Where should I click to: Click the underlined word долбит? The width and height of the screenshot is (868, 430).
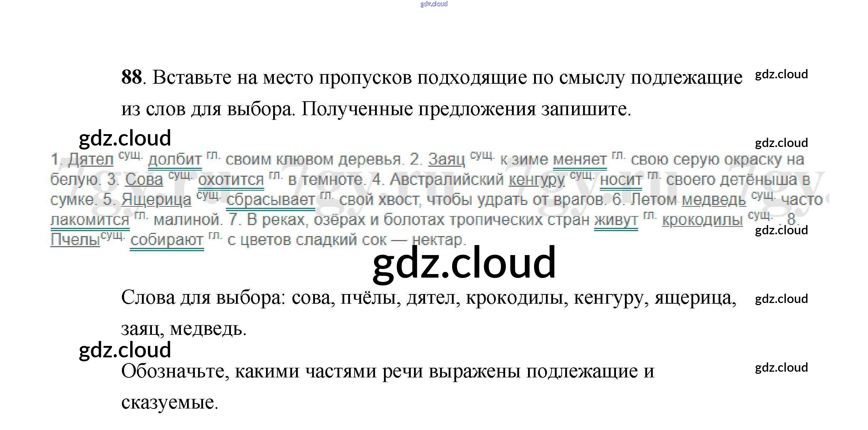[175, 160]
